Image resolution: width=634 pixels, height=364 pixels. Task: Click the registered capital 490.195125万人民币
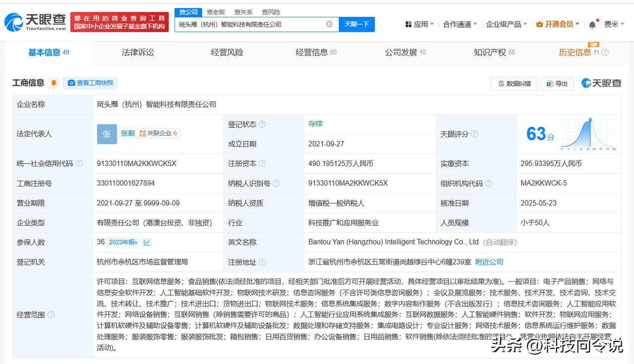pos(341,163)
